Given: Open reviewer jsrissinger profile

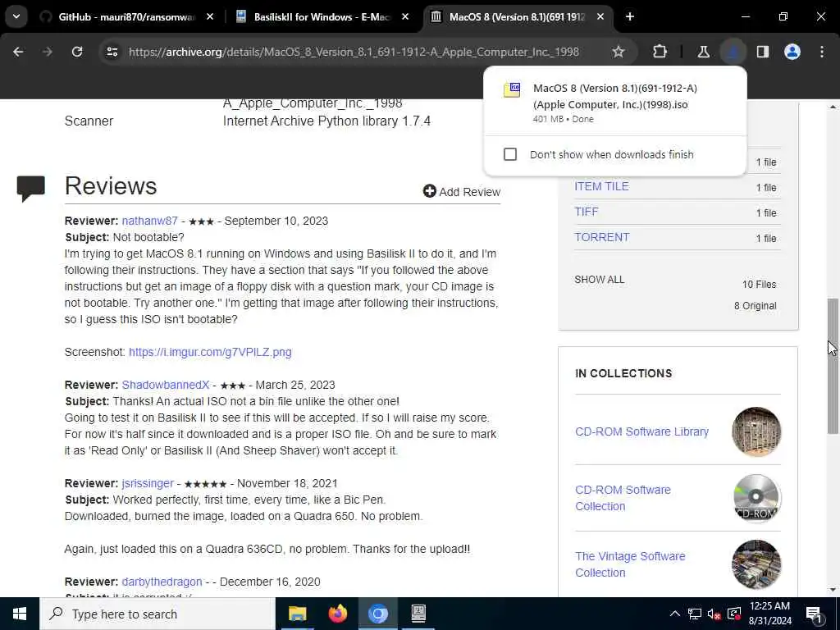Looking at the screenshot, I should 148,483.
